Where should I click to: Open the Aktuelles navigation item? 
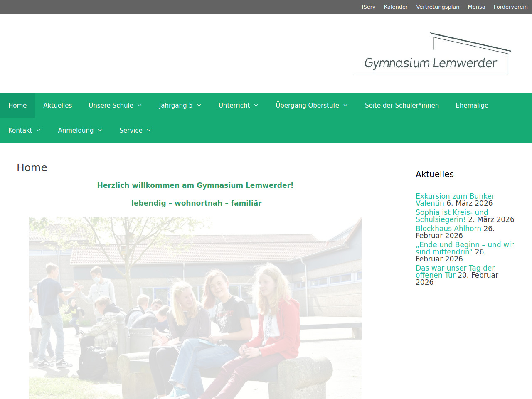tap(58, 106)
